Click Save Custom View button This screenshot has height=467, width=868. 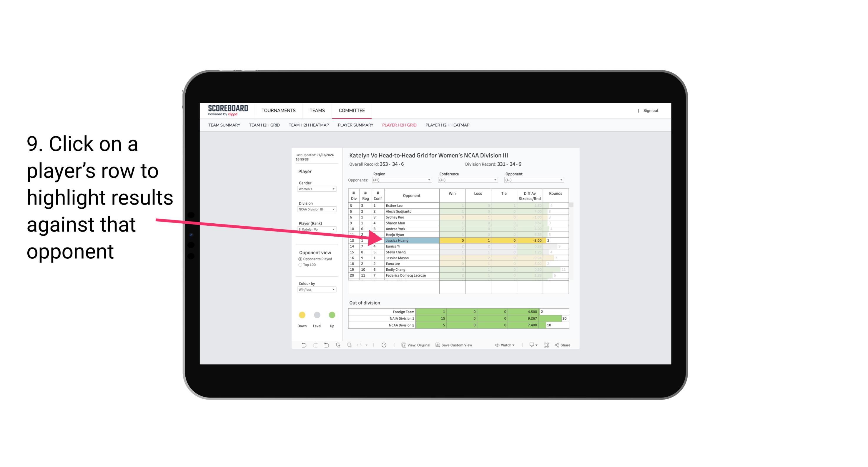462,346
